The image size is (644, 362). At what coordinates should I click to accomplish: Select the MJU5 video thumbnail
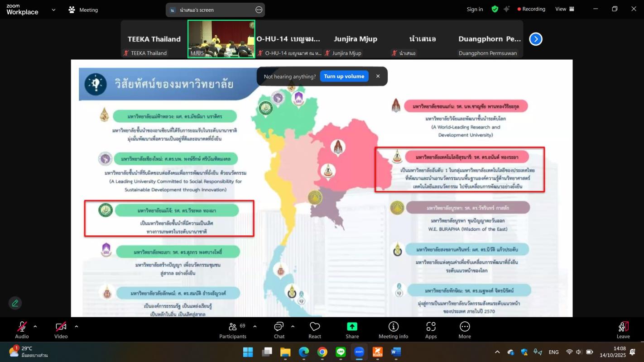pyautogui.click(x=221, y=39)
